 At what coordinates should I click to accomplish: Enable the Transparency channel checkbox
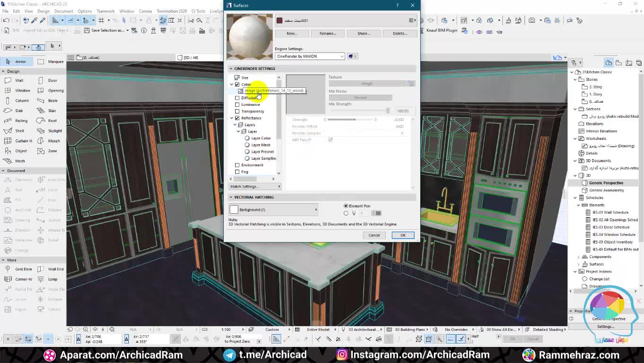tap(237, 112)
